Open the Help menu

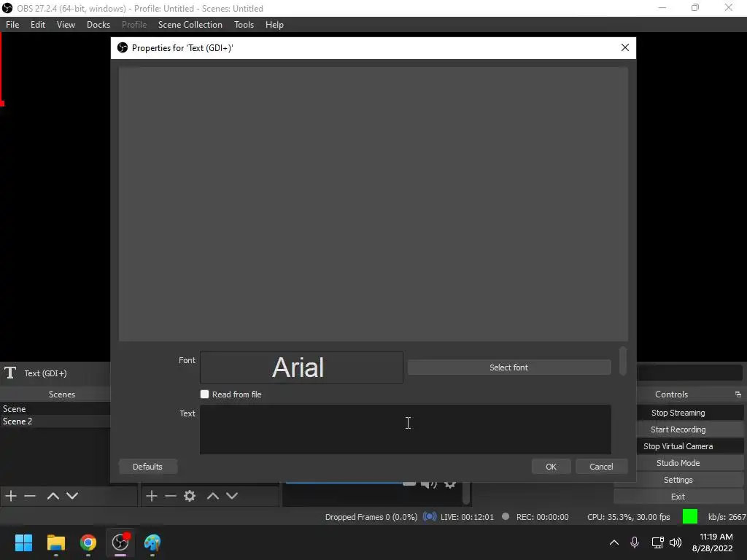coord(274,25)
